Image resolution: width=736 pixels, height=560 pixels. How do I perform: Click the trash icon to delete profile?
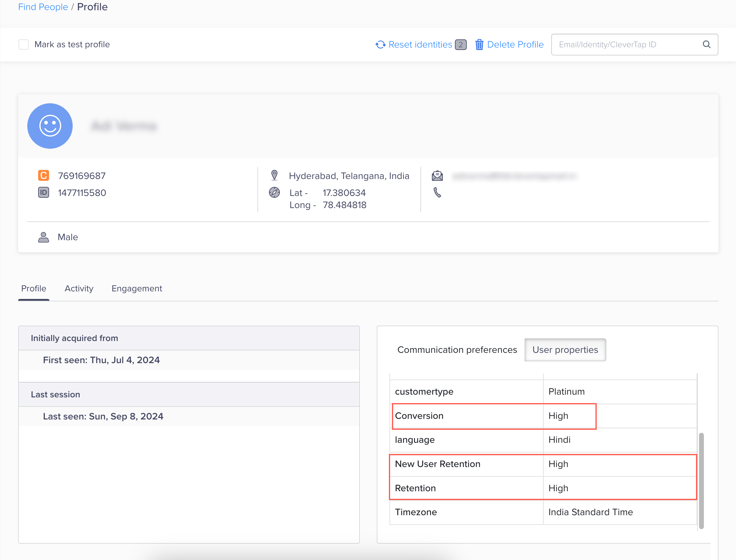pos(479,44)
